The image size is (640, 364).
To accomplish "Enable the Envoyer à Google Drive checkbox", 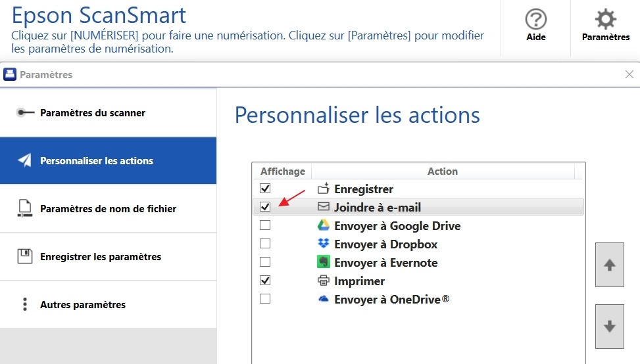I will [265, 225].
